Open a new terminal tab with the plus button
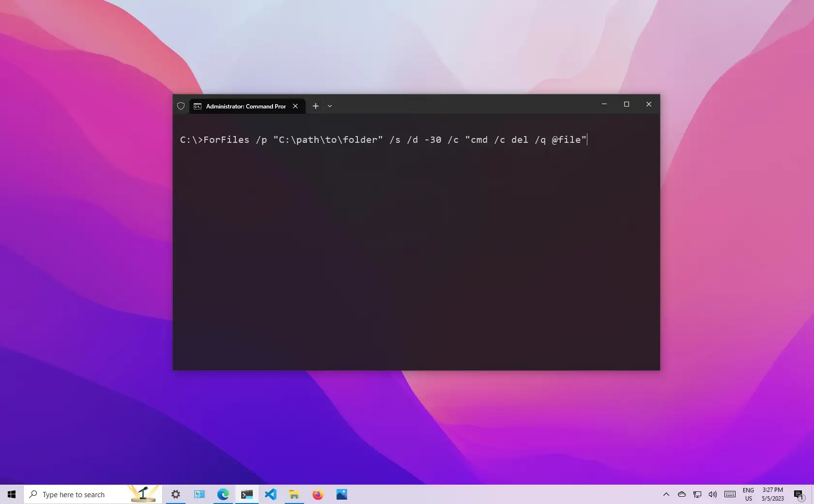Screen dimensions: 814x504 click(316, 106)
